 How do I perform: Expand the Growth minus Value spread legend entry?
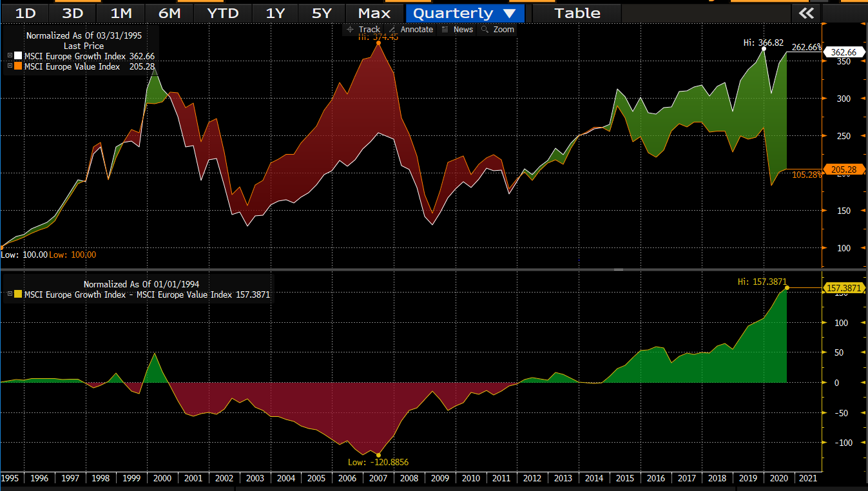[9, 294]
